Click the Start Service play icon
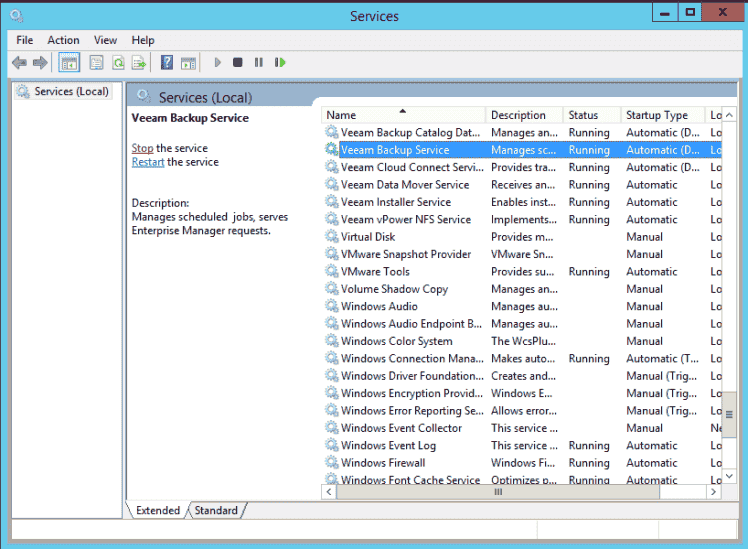The width and height of the screenshot is (748, 549). (x=218, y=62)
